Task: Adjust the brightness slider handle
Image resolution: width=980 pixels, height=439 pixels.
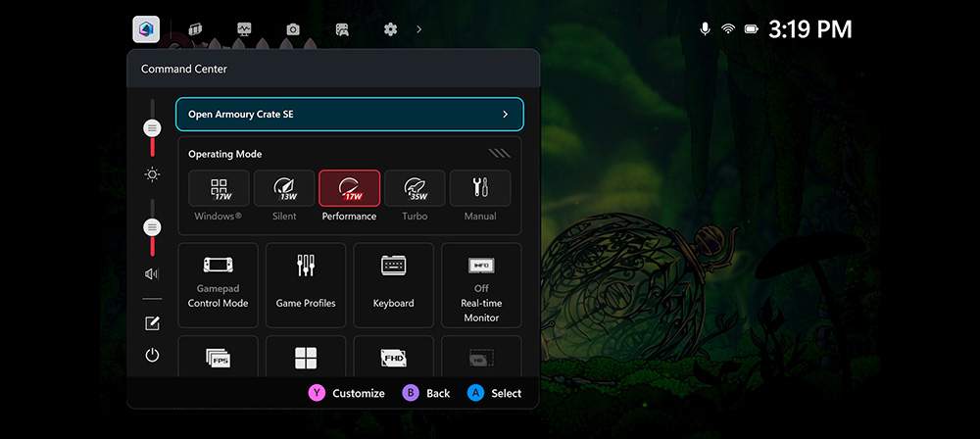Action: point(152,128)
